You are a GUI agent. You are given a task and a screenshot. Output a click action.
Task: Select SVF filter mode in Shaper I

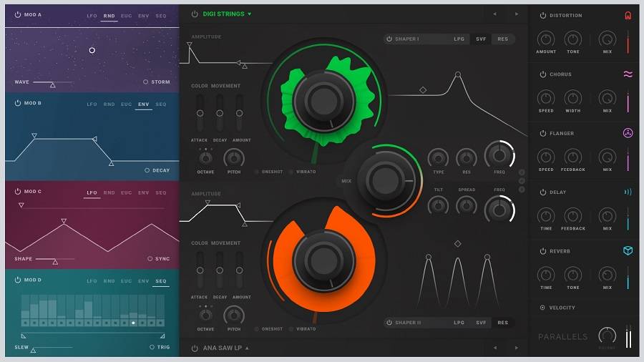[481, 39]
